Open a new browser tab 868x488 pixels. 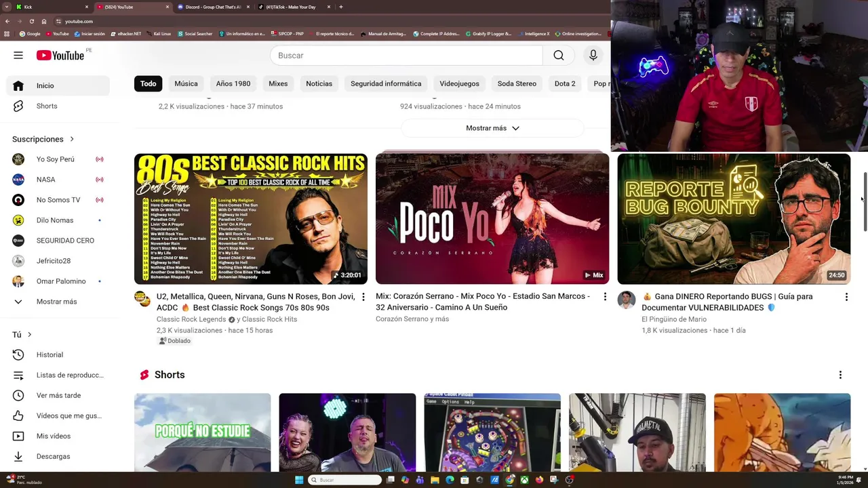(x=341, y=7)
